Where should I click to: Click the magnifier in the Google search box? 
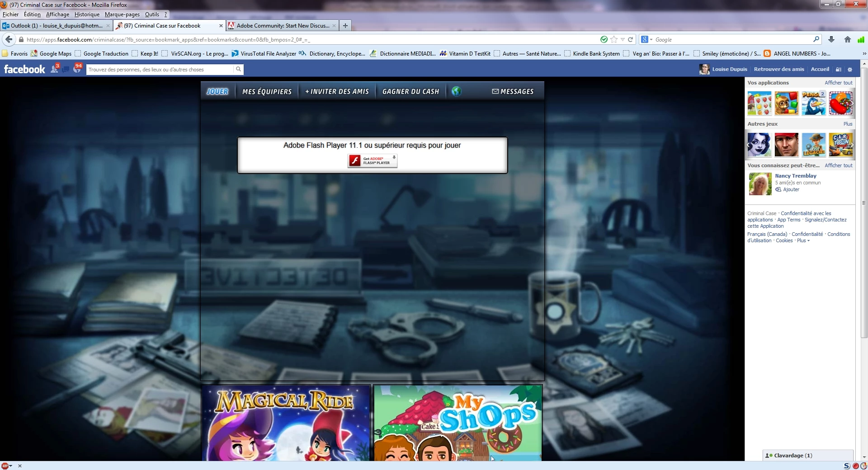[816, 39]
